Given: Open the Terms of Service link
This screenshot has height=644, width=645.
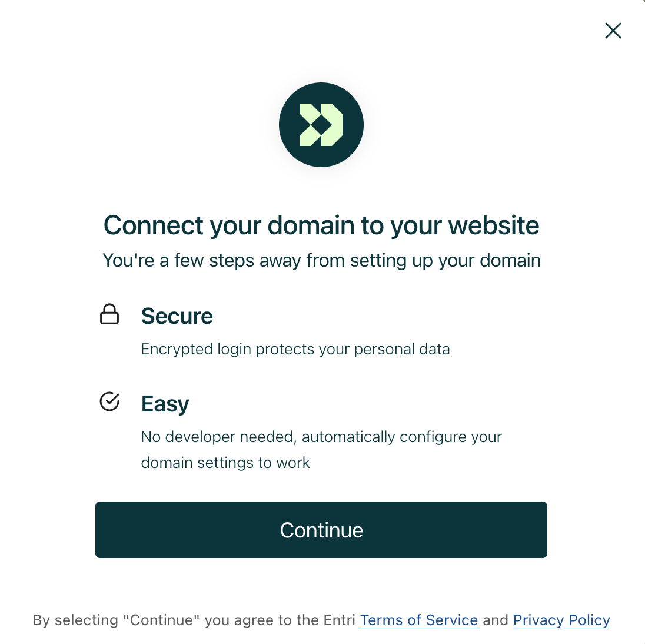Looking at the screenshot, I should coord(418,620).
